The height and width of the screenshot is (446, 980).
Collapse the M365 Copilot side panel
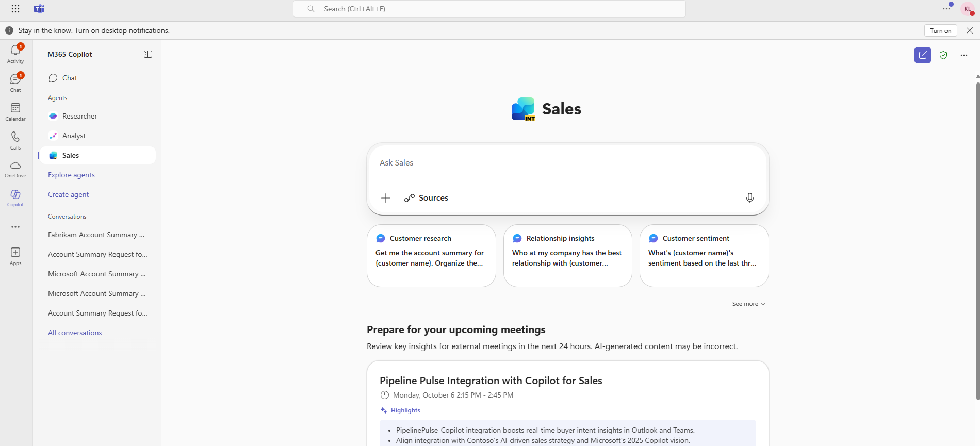pos(148,54)
